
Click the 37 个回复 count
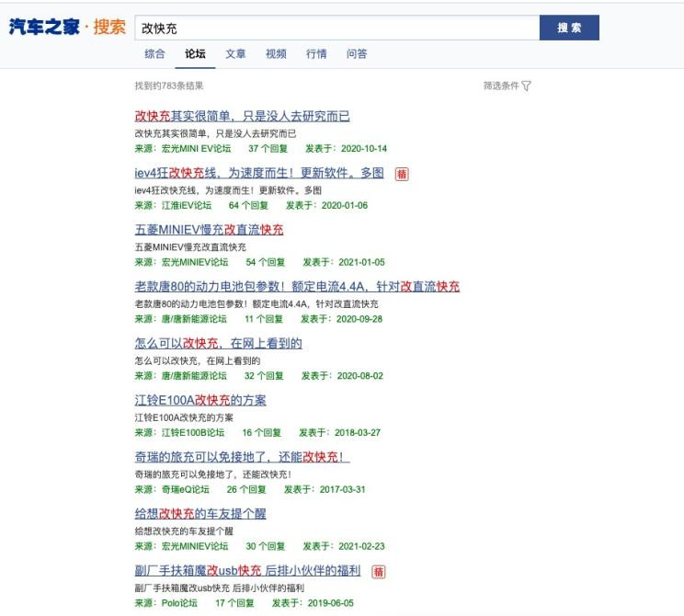point(268,148)
